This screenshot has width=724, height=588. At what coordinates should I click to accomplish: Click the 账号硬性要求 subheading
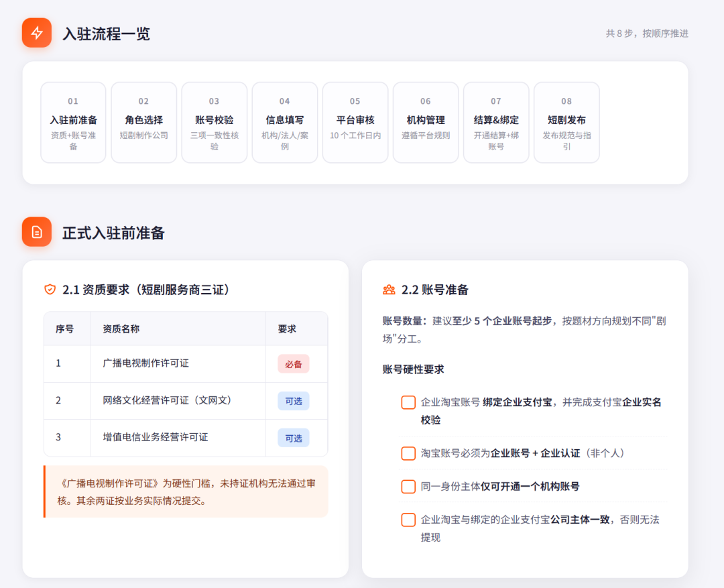[x=413, y=369]
